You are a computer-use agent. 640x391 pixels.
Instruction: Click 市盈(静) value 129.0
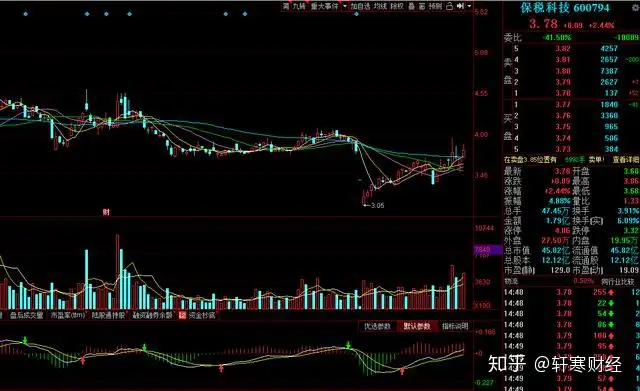560,270
